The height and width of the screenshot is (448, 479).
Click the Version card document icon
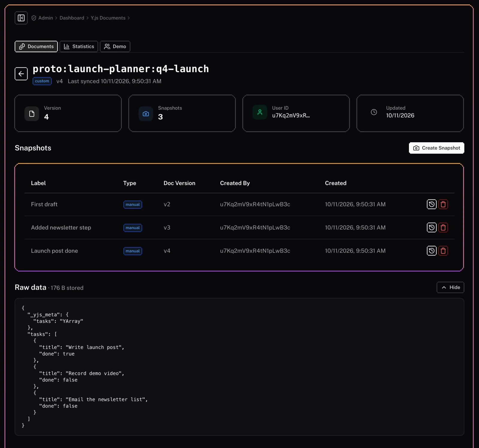tap(32, 114)
